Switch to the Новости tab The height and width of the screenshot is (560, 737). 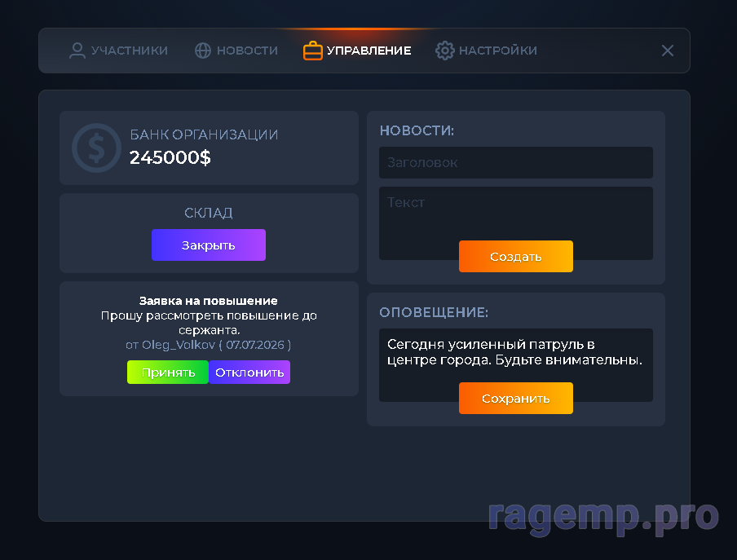tap(247, 51)
